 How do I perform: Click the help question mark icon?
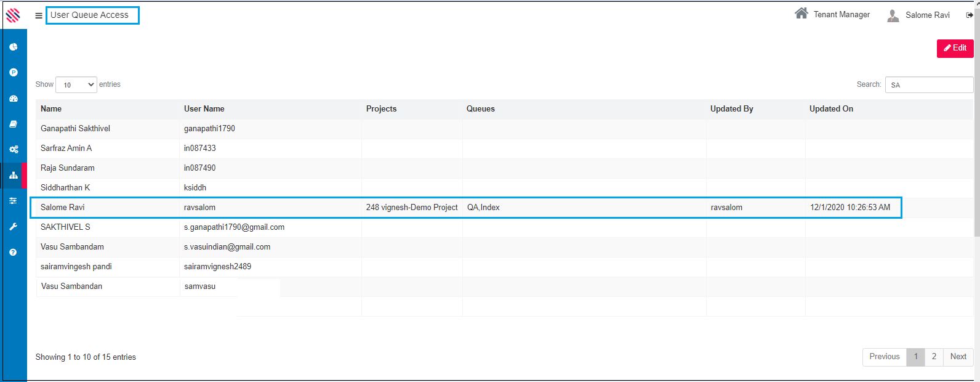14,253
